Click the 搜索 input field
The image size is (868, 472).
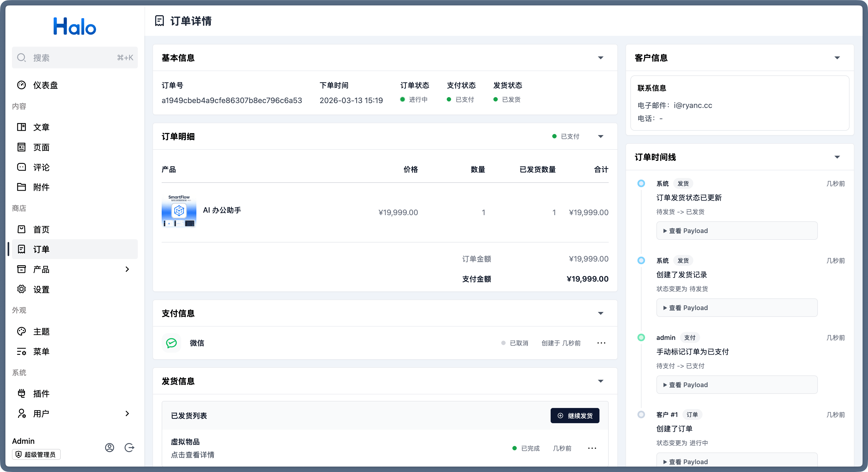pyautogui.click(x=75, y=58)
